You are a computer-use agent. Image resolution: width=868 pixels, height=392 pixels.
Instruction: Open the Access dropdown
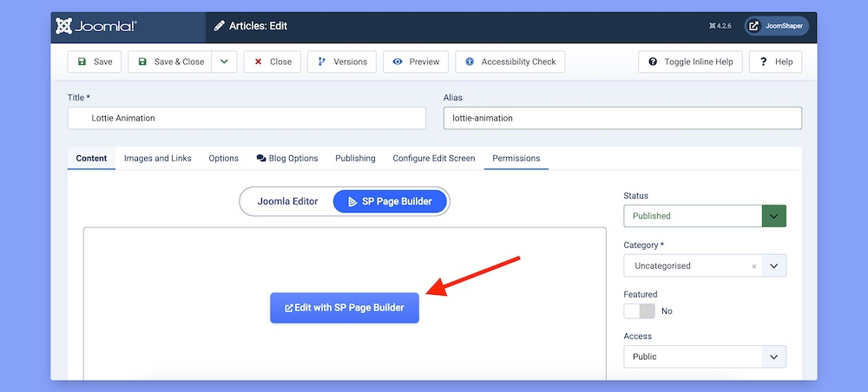pyautogui.click(x=773, y=356)
